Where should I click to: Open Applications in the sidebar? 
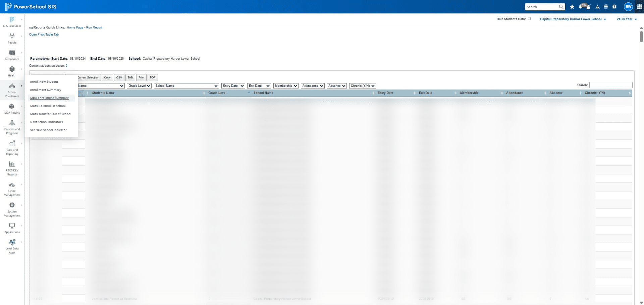12,228
